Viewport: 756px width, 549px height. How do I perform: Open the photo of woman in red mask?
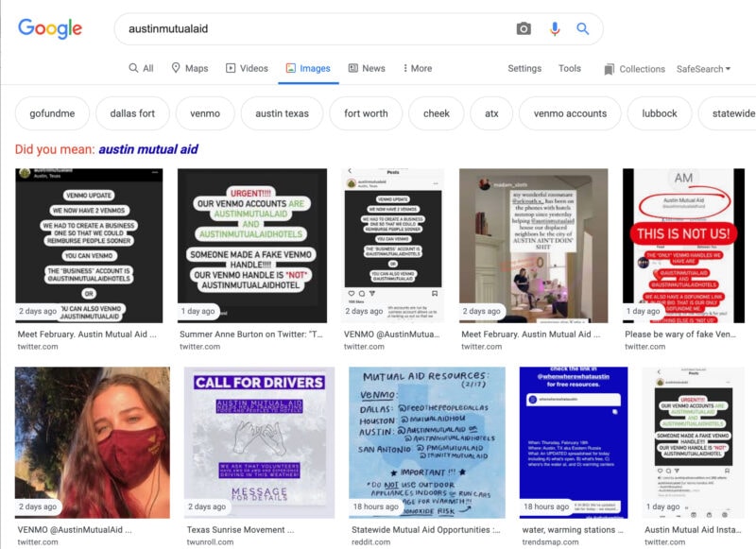coord(93,442)
